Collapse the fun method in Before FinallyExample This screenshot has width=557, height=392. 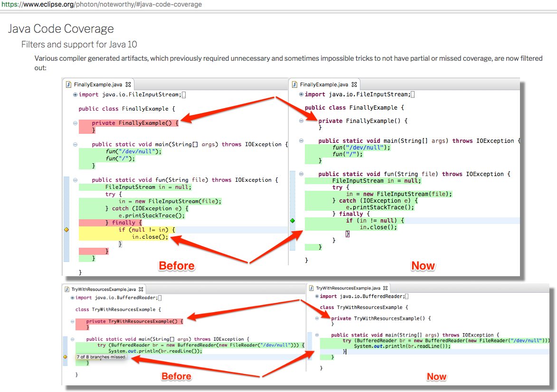75,180
